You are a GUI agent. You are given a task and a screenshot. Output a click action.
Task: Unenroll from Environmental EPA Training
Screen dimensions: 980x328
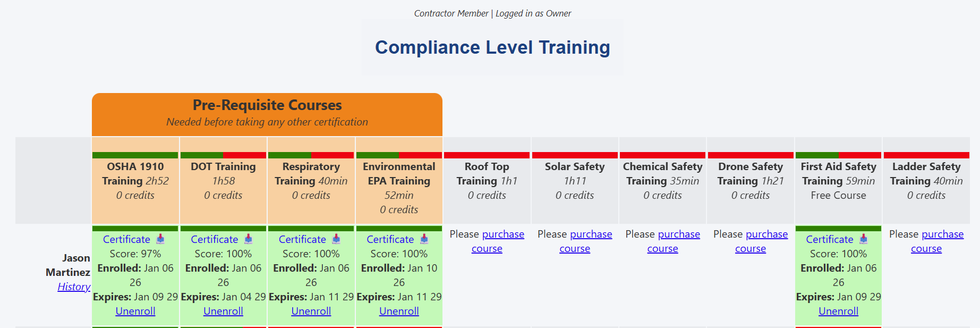point(399,311)
